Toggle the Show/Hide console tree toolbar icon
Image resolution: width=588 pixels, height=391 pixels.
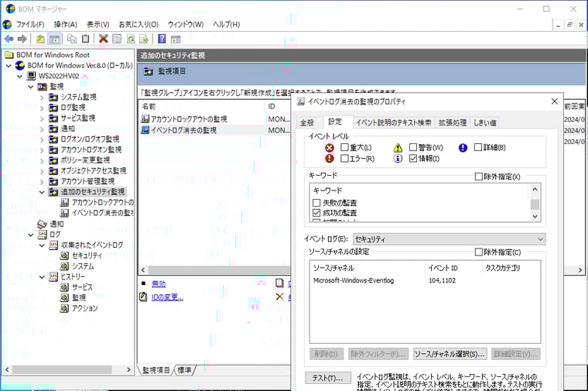point(54,39)
